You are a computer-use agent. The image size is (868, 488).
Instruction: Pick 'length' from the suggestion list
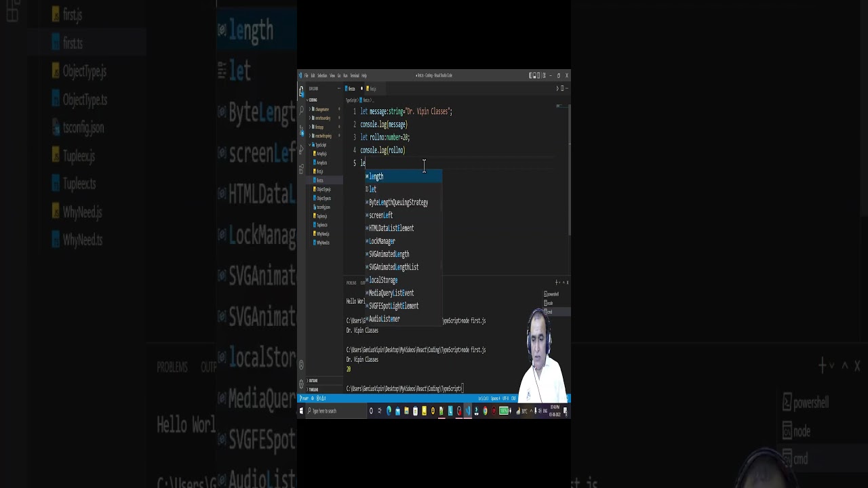tap(403, 176)
